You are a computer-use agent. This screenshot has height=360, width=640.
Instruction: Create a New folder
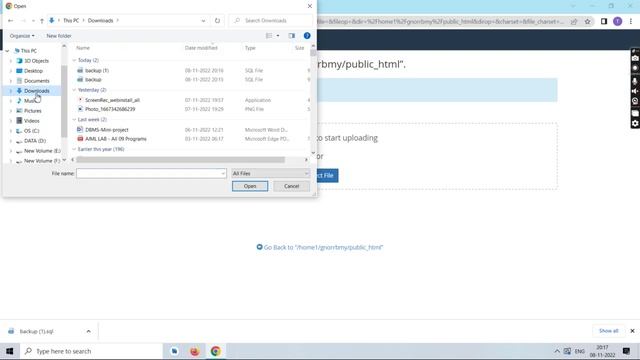tap(59, 36)
